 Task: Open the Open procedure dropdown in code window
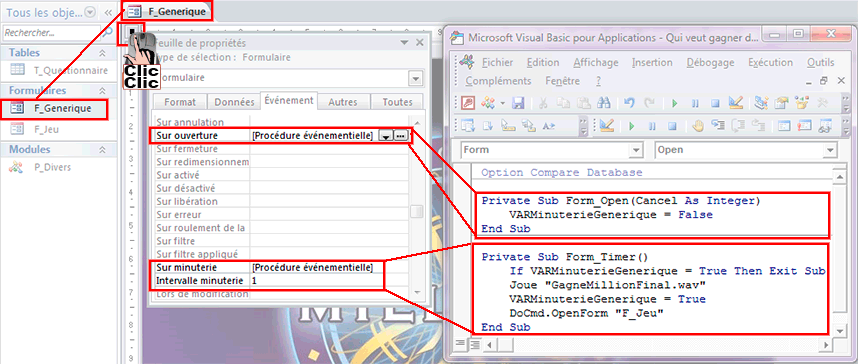click(x=746, y=149)
